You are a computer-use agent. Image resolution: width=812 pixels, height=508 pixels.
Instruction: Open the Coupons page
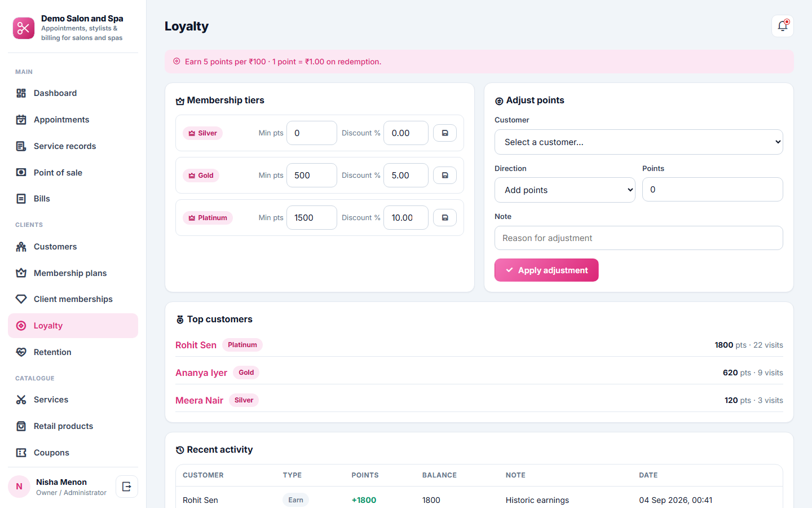[73, 453]
